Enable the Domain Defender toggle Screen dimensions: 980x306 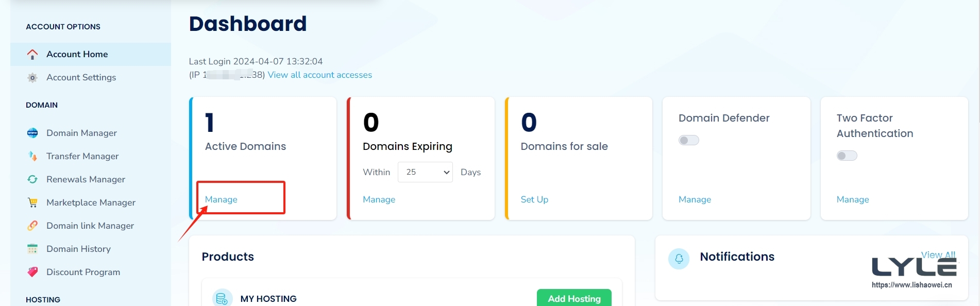pyautogui.click(x=688, y=140)
